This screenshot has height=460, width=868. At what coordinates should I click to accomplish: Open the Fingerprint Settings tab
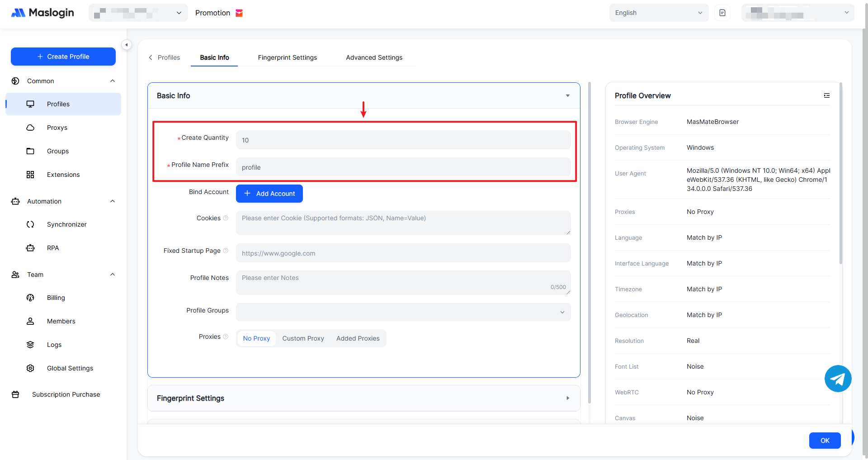(287, 57)
